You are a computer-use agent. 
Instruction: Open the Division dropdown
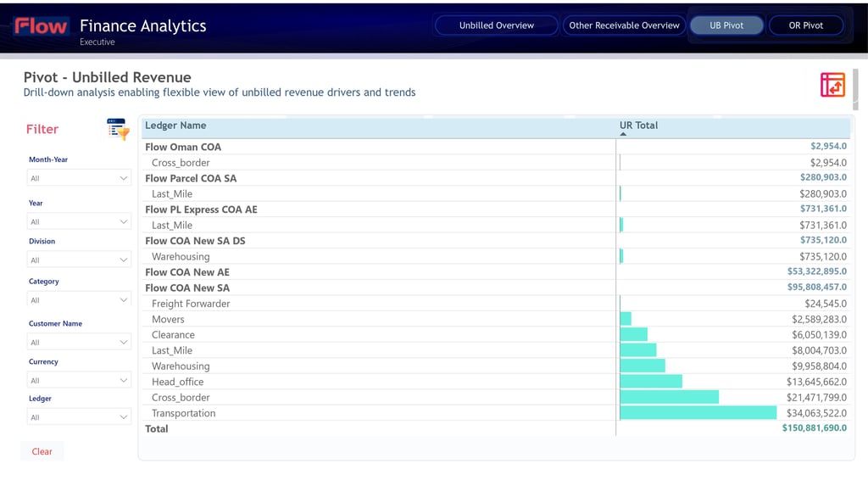pos(79,260)
